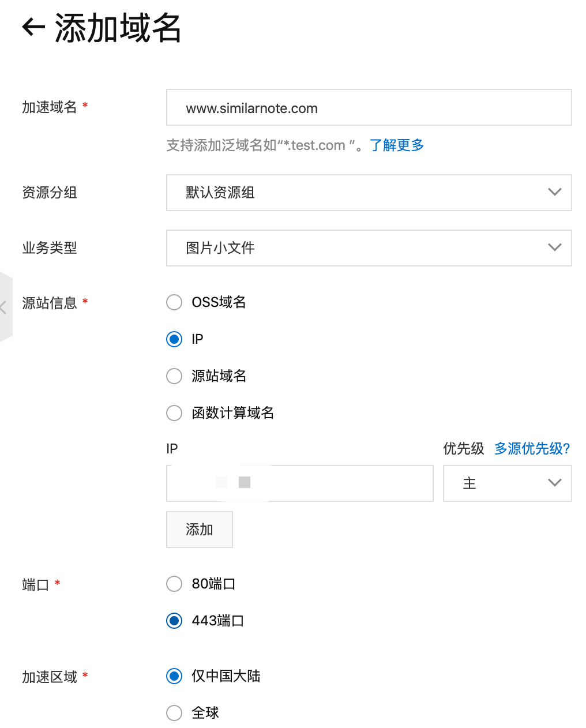Open the 了解更多 link
586x728 pixels.
tap(397, 145)
